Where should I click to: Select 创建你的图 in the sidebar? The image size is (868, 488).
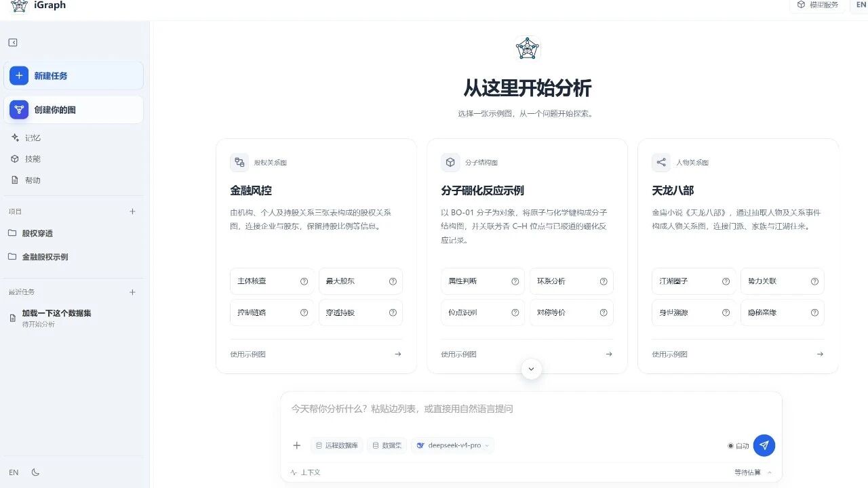tap(74, 110)
